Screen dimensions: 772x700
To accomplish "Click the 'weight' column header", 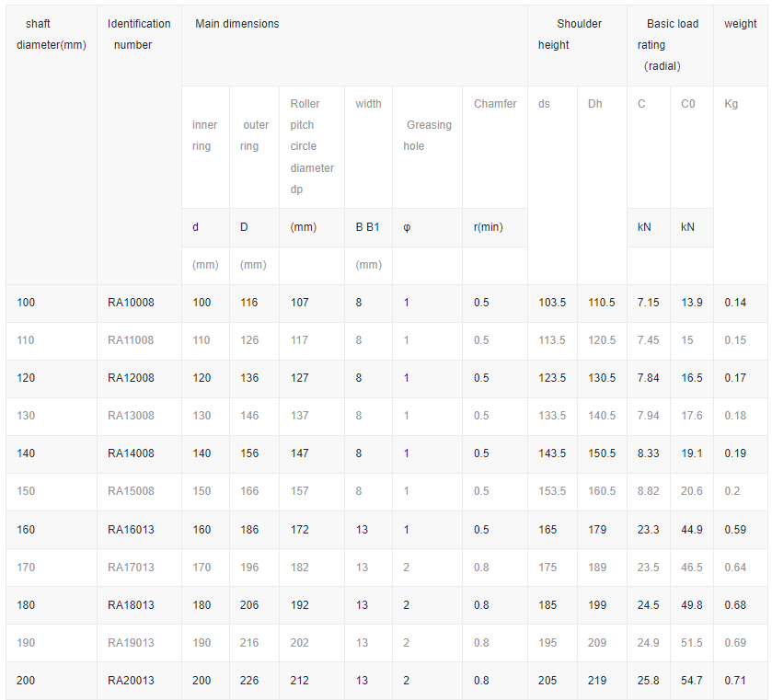I will click(x=740, y=24).
